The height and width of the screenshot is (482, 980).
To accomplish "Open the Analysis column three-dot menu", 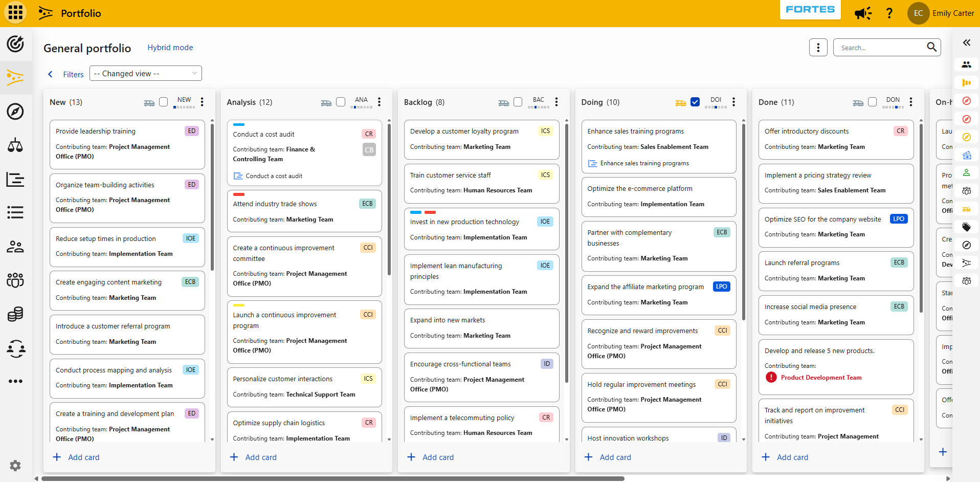I will click(380, 102).
